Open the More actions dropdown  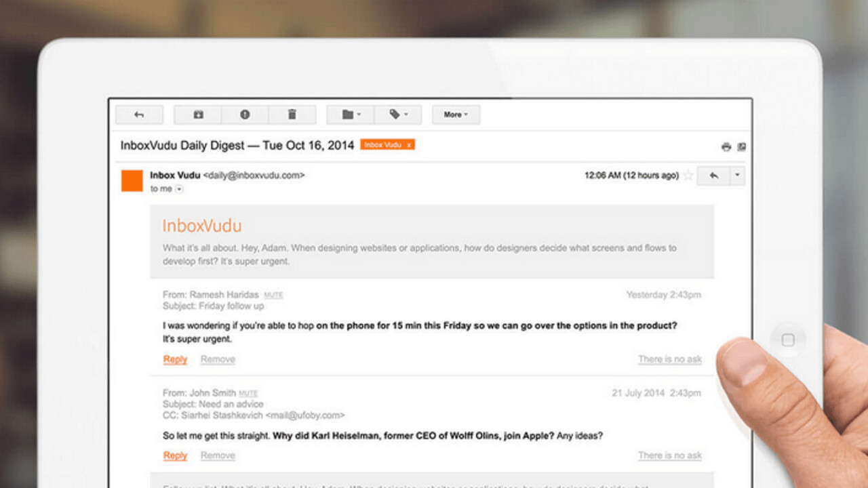coord(456,115)
